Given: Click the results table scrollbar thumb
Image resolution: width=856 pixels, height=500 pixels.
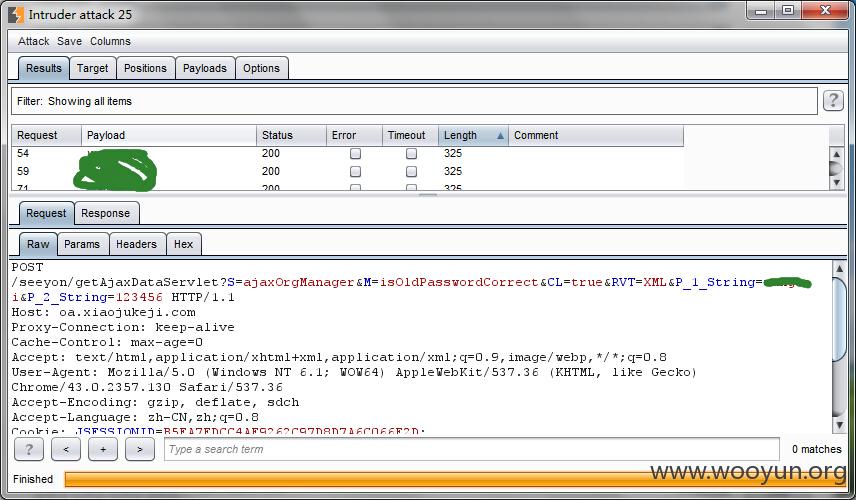Looking at the screenshot, I should (x=836, y=169).
